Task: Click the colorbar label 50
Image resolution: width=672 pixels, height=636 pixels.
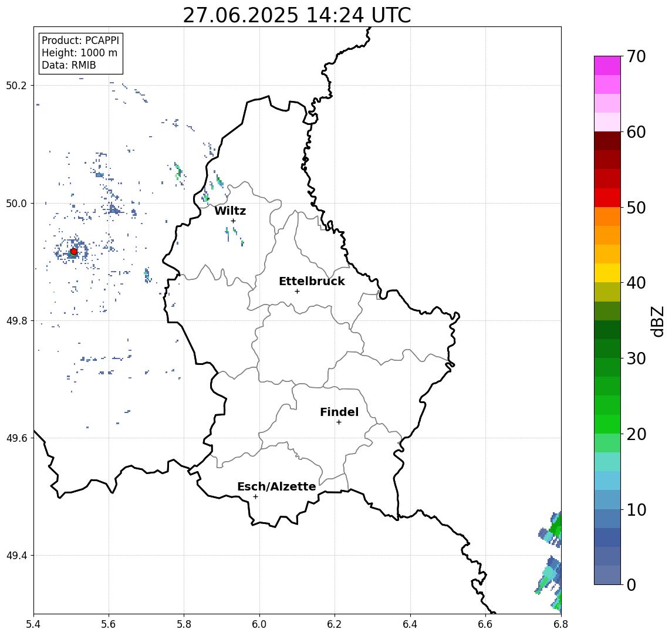Action: [636, 208]
